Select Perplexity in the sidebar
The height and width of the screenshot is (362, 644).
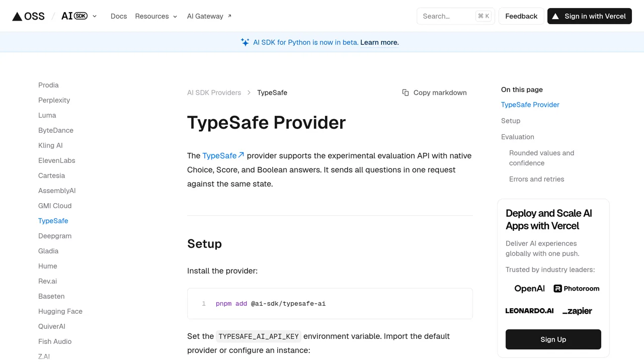(54, 100)
